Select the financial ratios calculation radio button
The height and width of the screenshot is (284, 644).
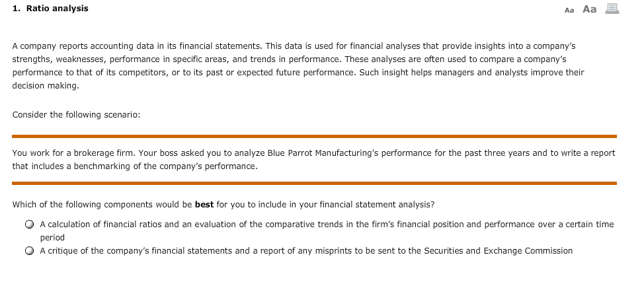(29, 225)
